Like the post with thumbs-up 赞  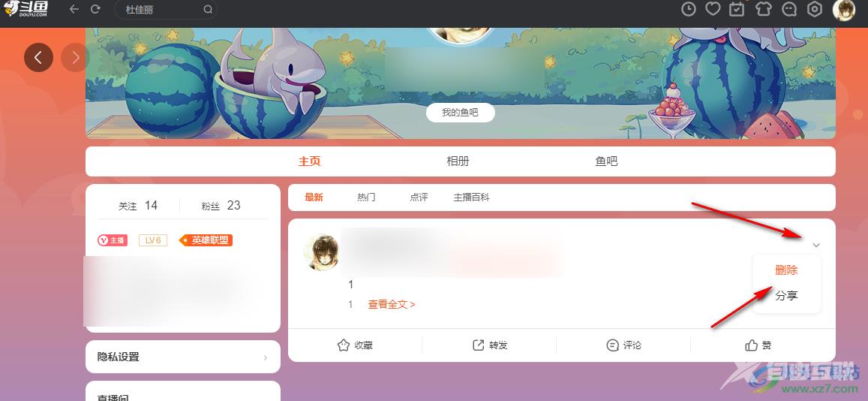pyautogui.click(x=758, y=345)
